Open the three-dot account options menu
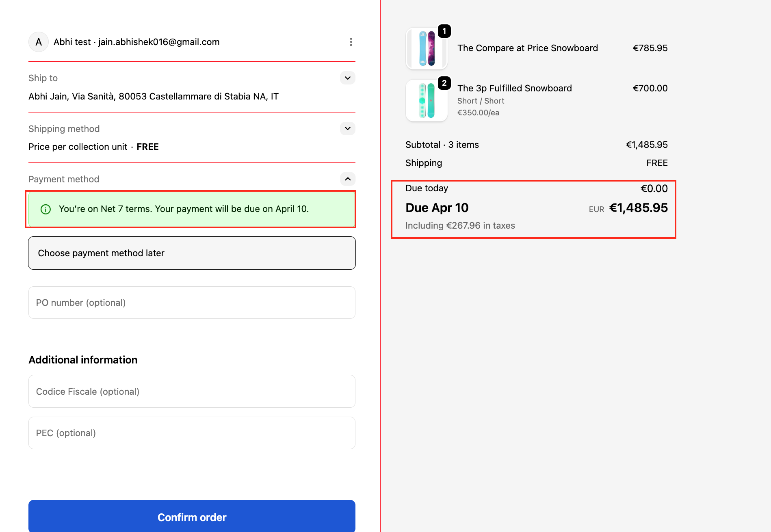 coord(351,42)
